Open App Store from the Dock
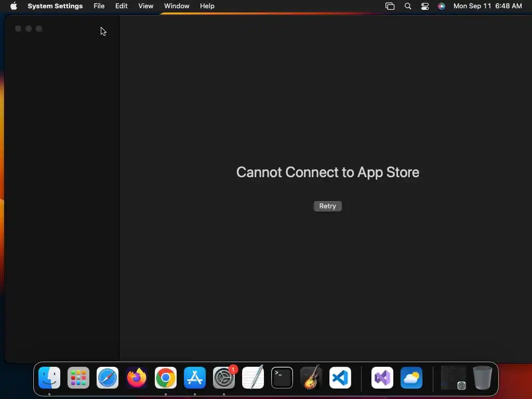 pos(195,378)
